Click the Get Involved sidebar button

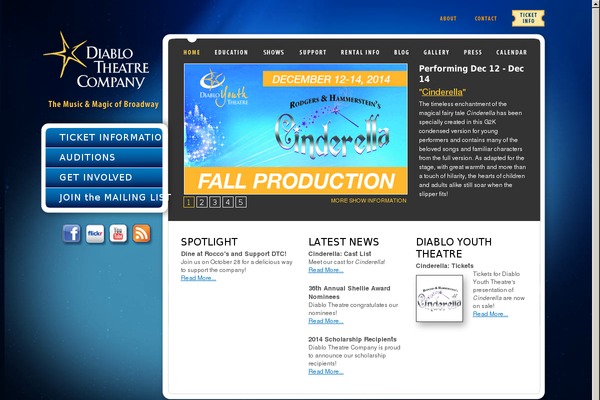(x=104, y=177)
